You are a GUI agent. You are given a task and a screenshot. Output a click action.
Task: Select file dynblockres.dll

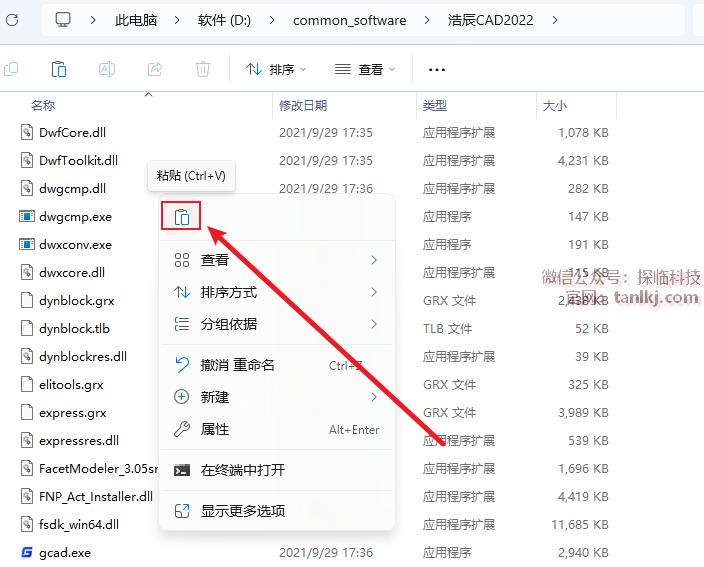point(83,356)
